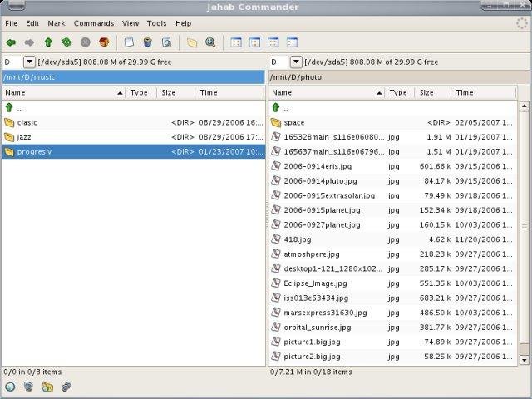This screenshot has width=532, height=399.
Task: Select the 2006-0914pluto.jpg file
Action: (x=319, y=180)
